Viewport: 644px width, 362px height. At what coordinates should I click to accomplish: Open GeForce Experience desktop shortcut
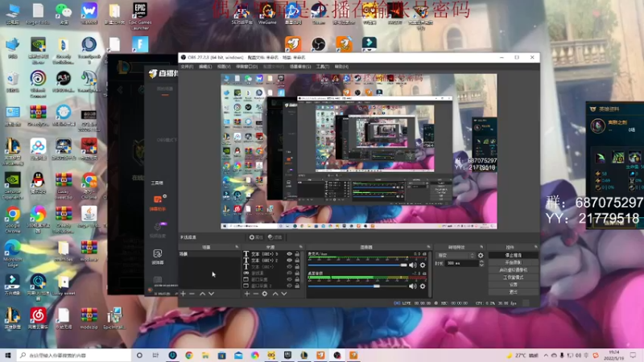tap(13, 186)
